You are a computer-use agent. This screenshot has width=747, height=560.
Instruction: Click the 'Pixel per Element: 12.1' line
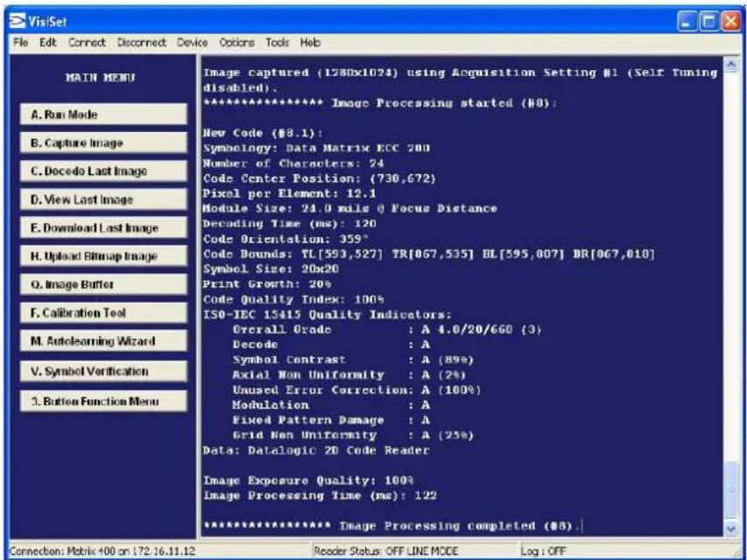(290, 193)
